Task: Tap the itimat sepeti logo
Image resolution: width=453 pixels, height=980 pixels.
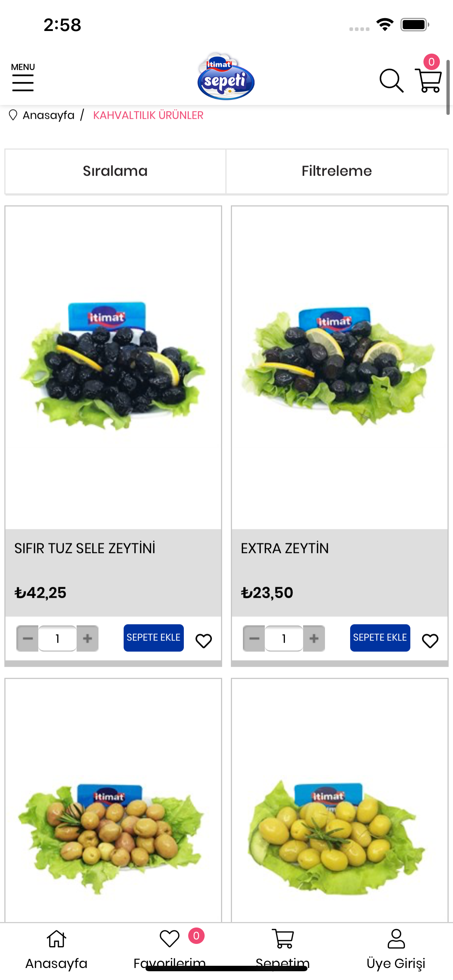Action: click(226, 77)
